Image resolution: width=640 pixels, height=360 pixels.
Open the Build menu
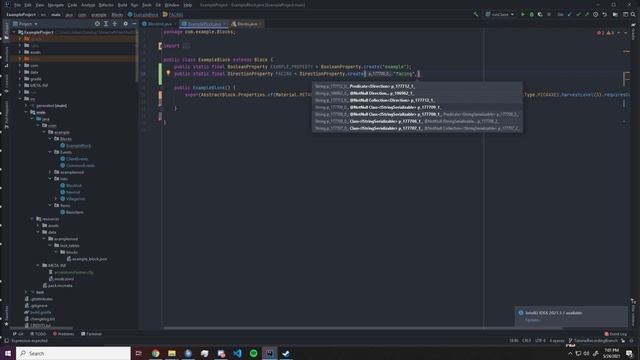pyautogui.click(x=122, y=5)
